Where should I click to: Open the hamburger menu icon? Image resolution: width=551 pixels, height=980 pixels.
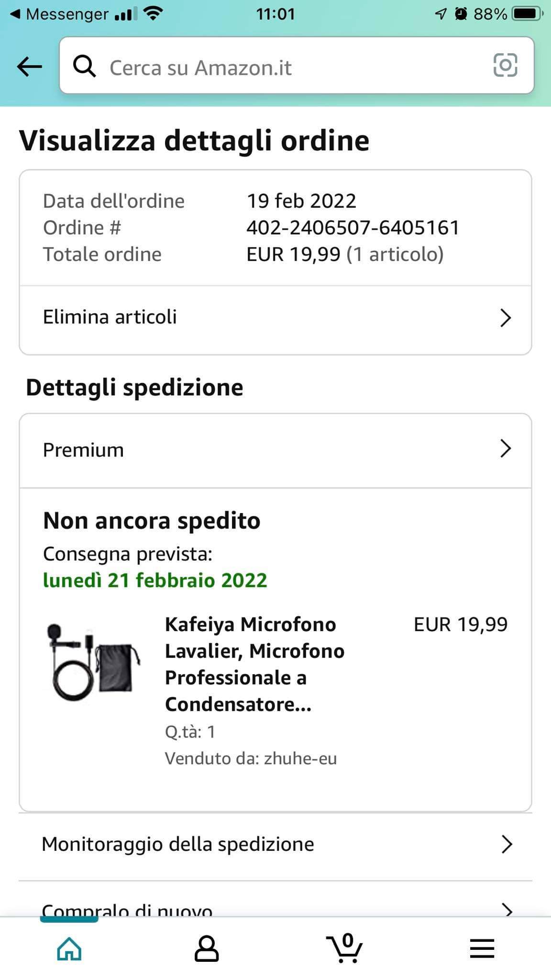click(482, 948)
